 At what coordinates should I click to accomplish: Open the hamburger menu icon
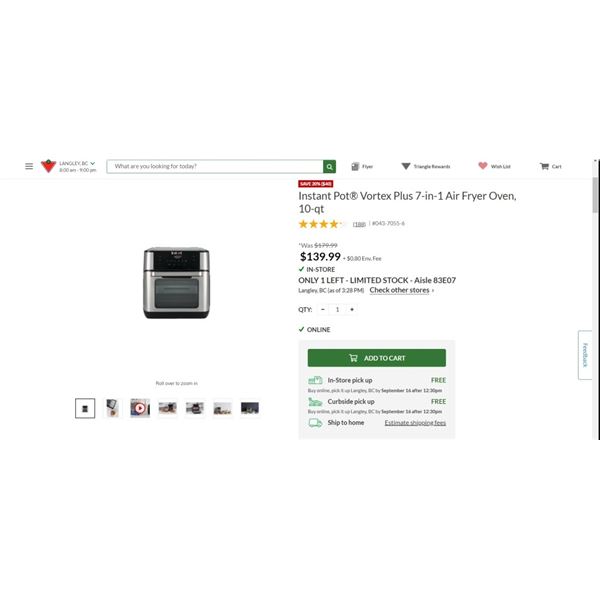29,166
